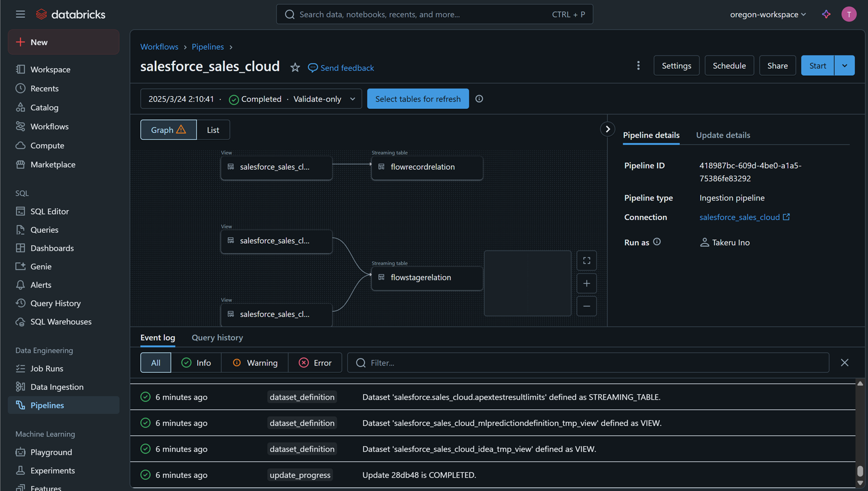Open Compute in the sidebar
Screen dimensions: 868x491
pos(64,145)
